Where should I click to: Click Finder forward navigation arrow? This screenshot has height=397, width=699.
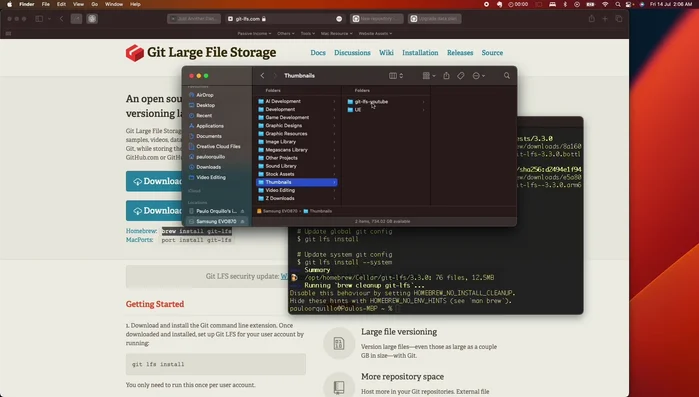pos(275,76)
